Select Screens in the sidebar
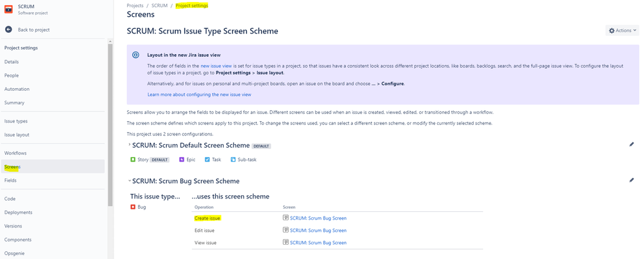The image size is (644, 259). click(x=53, y=167)
